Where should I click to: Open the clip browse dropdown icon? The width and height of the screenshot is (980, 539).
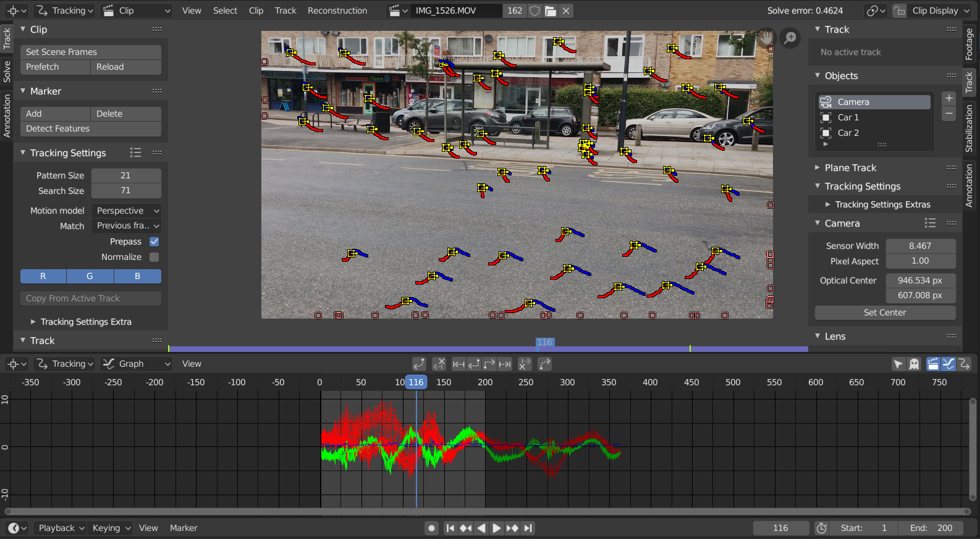tap(398, 10)
